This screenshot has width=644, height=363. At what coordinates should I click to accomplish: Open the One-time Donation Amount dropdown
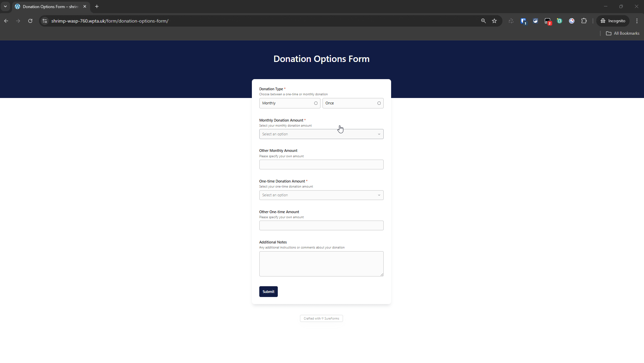(321, 195)
